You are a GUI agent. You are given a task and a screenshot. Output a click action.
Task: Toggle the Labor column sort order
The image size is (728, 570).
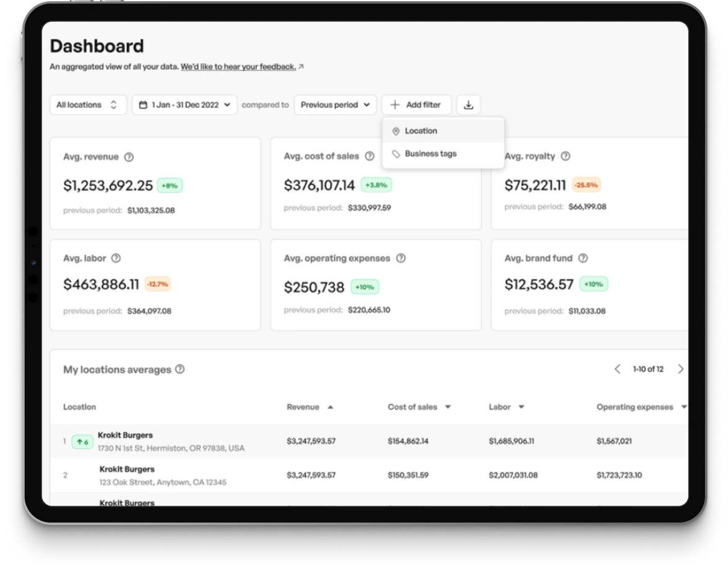[521, 407]
